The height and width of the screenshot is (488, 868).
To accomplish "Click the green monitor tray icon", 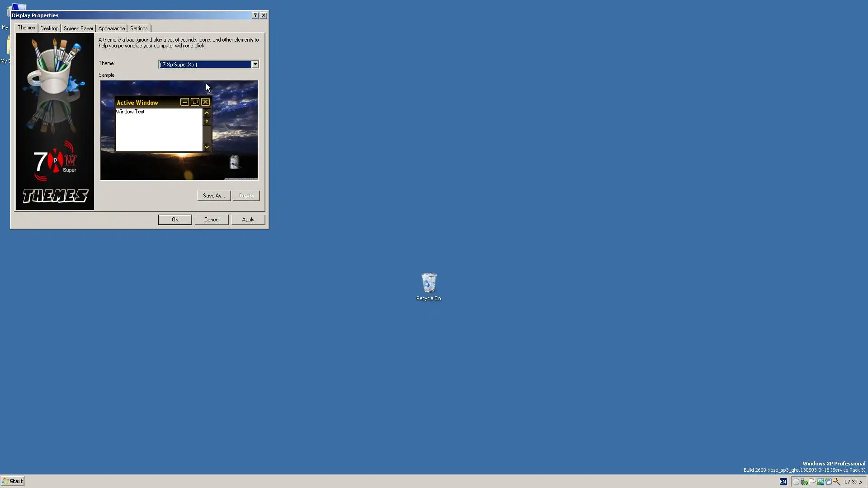I will coord(820,482).
